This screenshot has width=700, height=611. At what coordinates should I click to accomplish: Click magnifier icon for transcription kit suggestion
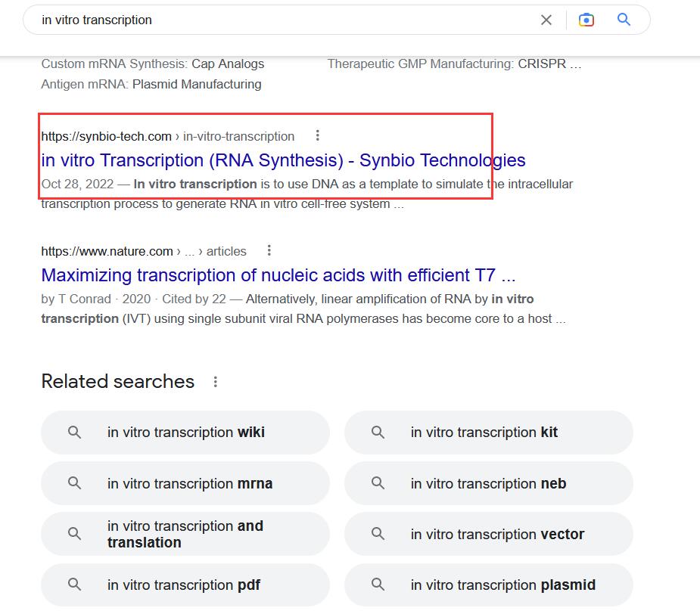pyautogui.click(x=378, y=433)
